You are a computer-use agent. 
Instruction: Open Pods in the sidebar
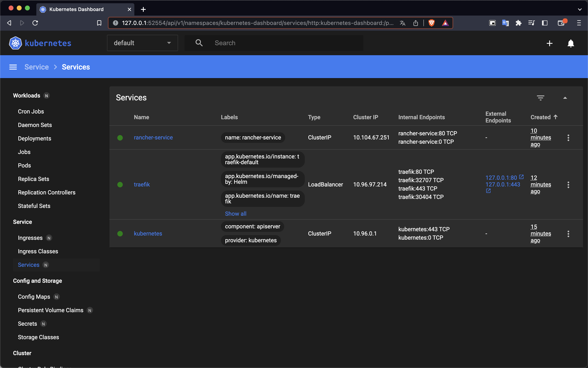point(24,166)
